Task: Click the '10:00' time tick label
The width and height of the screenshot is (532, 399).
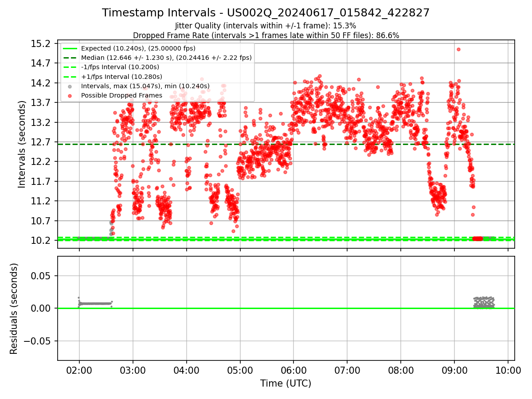Action: (x=508, y=370)
